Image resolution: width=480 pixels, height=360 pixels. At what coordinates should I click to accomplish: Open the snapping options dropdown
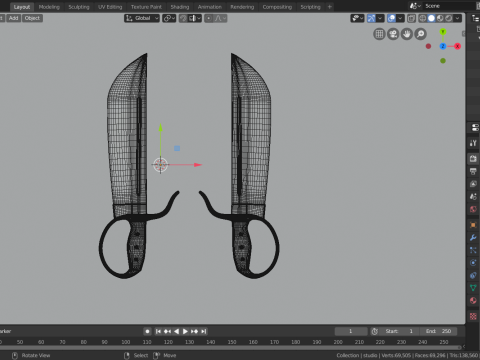(x=195, y=18)
